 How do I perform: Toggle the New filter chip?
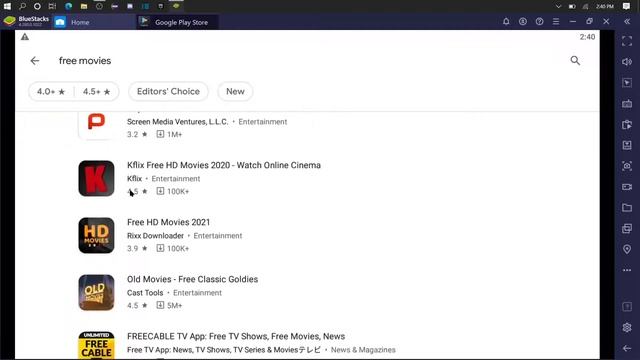235,91
